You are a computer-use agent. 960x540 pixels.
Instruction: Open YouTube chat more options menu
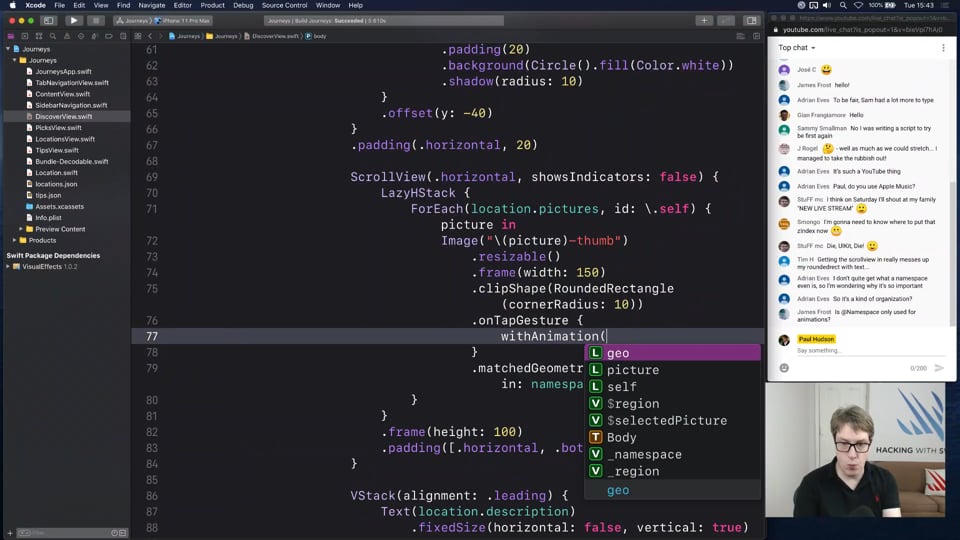(943, 48)
